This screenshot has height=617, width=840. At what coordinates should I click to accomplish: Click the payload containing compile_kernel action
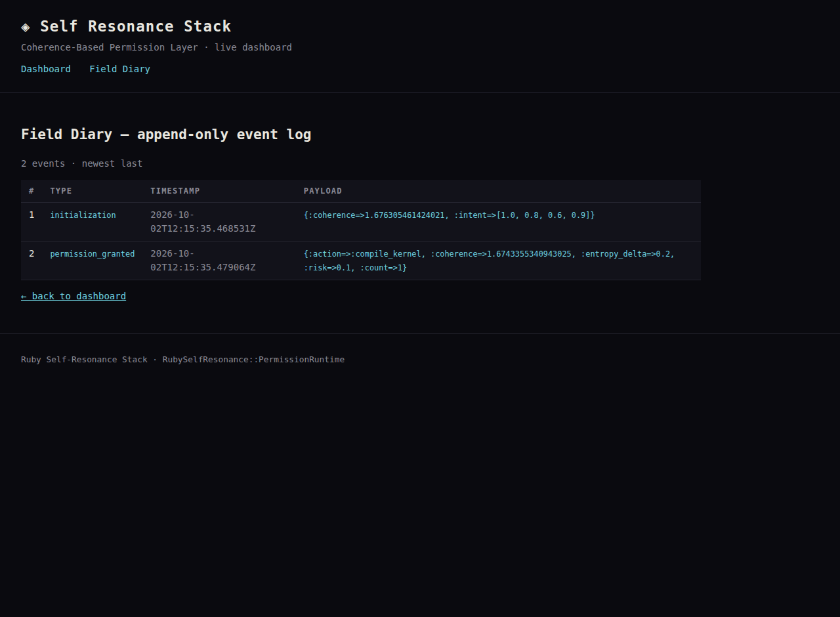[489, 261]
